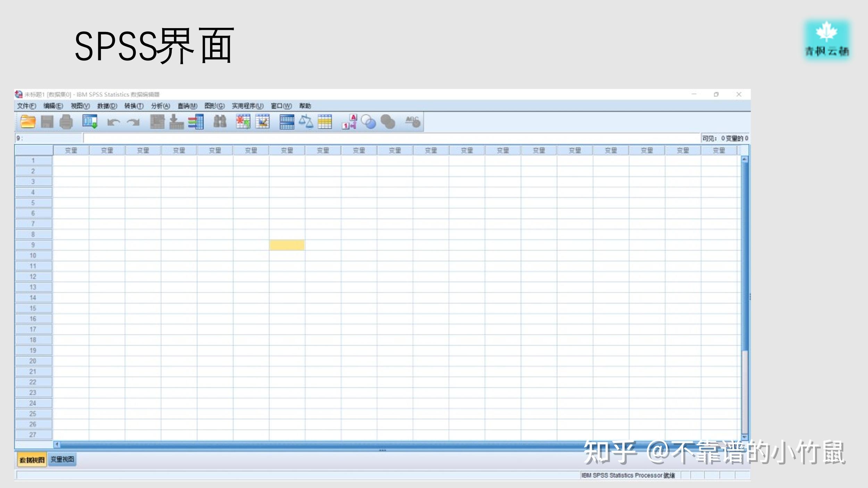This screenshot has height=488, width=868.
Task: Click the Insert Cases toolbar icon
Action: click(242, 122)
